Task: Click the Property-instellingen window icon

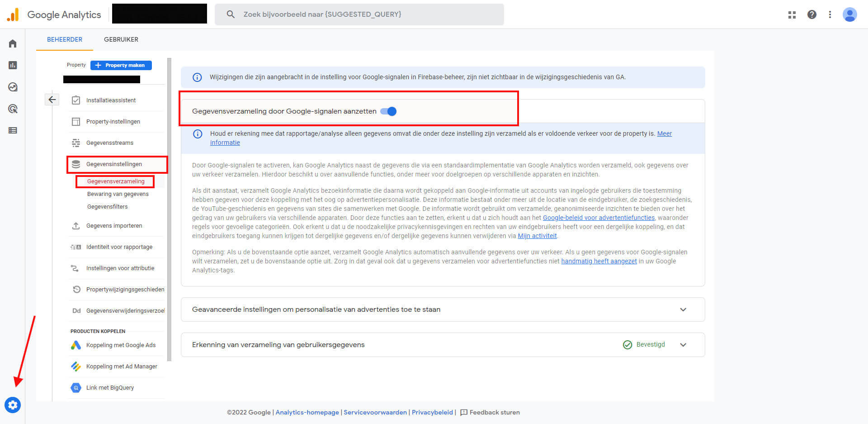Action: coord(76,121)
